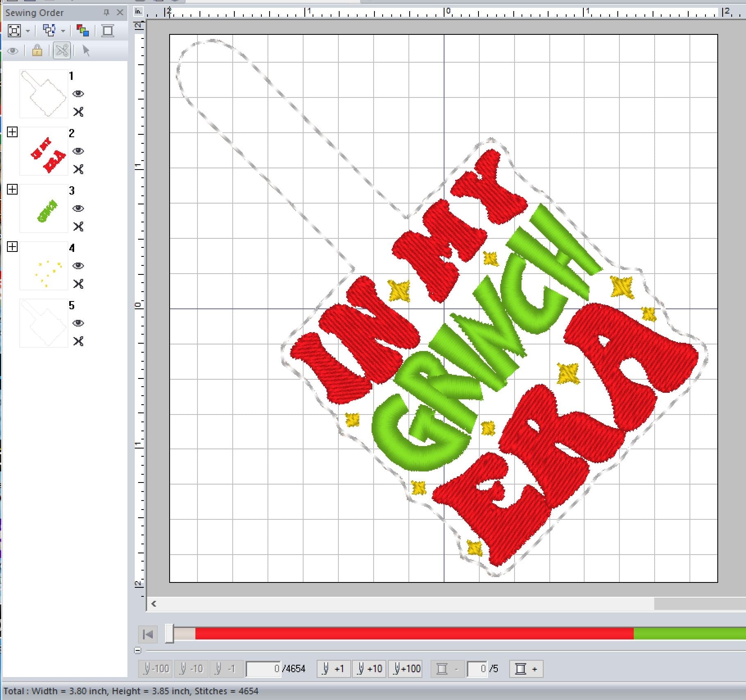Open the select objects dropdown arrow
The height and width of the screenshot is (700, 746).
pyautogui.click(x=63, y=31)
